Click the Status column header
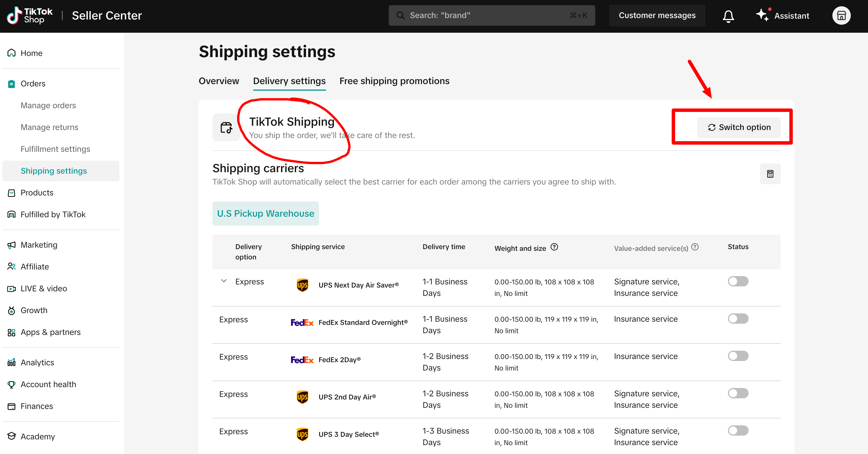Viewport: 868px width, 454px height. point(738,247)
